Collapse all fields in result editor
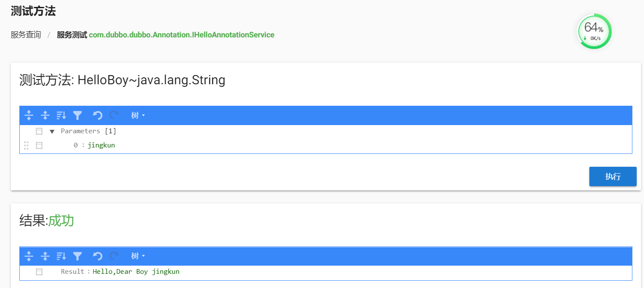Image resolution: width=644 pixels, height=288 pixels. [45, 256]
